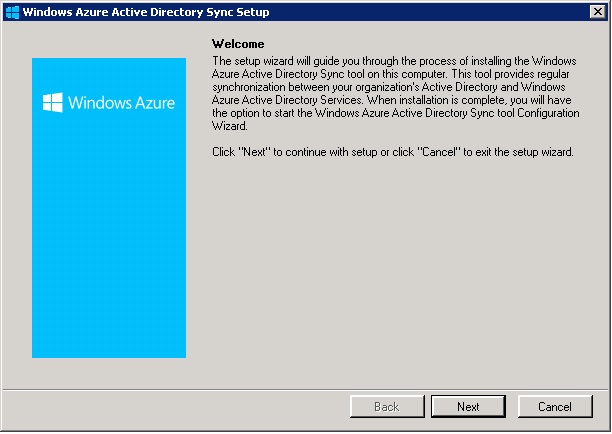Click the title bar text Windows Azure Active Directory Sync Setup
This screenshot has width=612, height=434.
(x=146, y=12)
